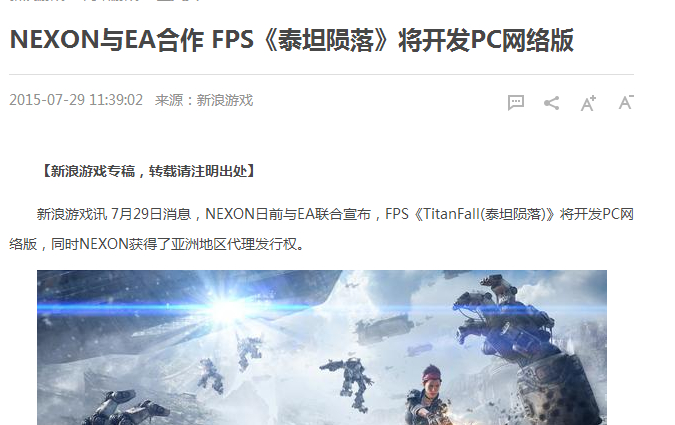Click the bold 新浪游戏专稿 notice line
This screenshot has width=675, height=425.
(149, 171)
